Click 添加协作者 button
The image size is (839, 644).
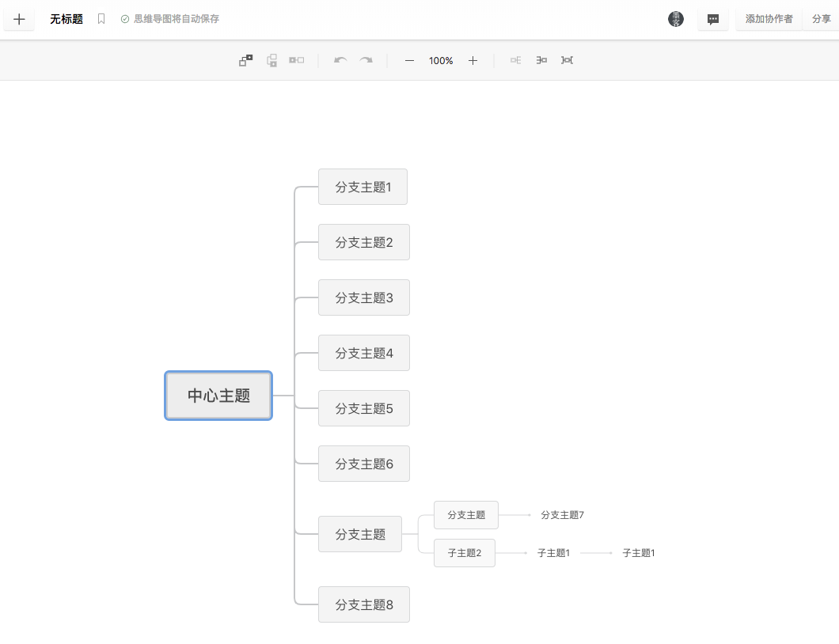point(769,19)
